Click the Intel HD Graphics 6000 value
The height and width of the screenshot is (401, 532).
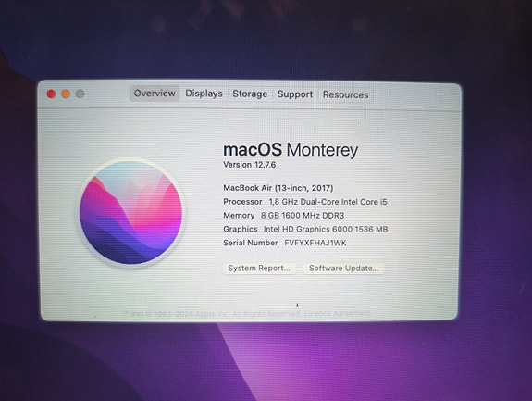tap(326, 230)
